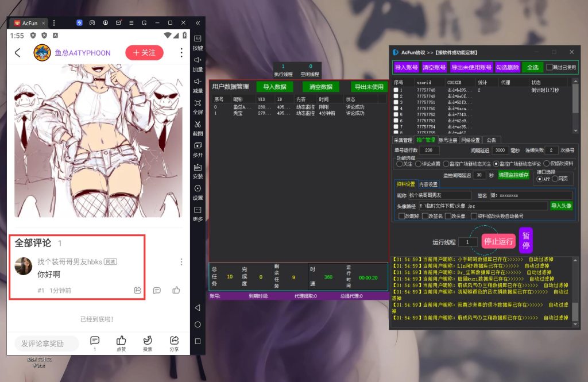
Task: Open the three-dot menu next to 关注
Action: click(181, 53)
